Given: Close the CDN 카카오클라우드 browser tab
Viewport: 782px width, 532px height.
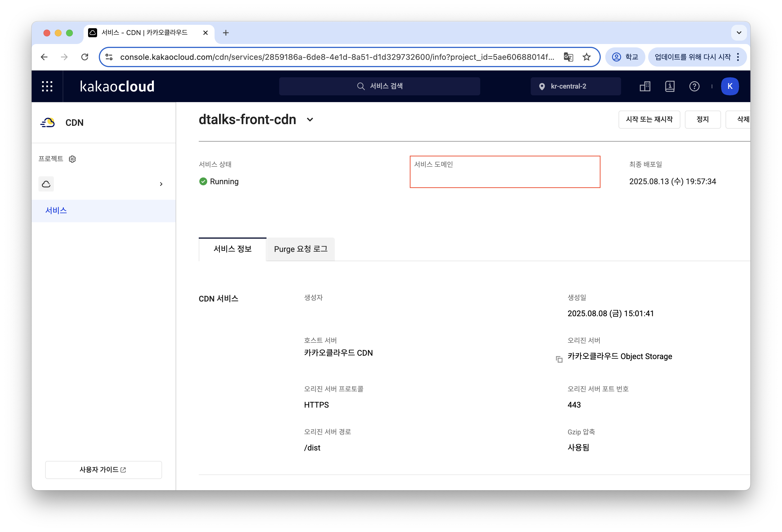Looking at the screenshot, I should click(206, 33).
